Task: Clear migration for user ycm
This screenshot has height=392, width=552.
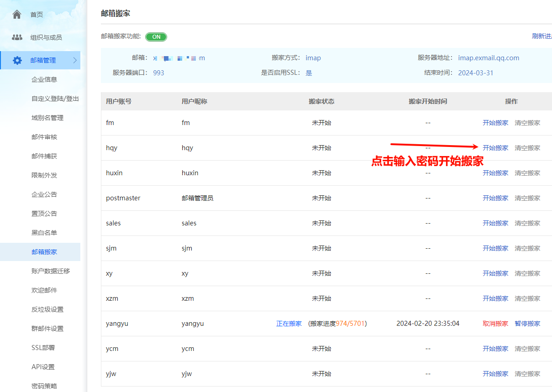Action: click(x=527, y=349)
